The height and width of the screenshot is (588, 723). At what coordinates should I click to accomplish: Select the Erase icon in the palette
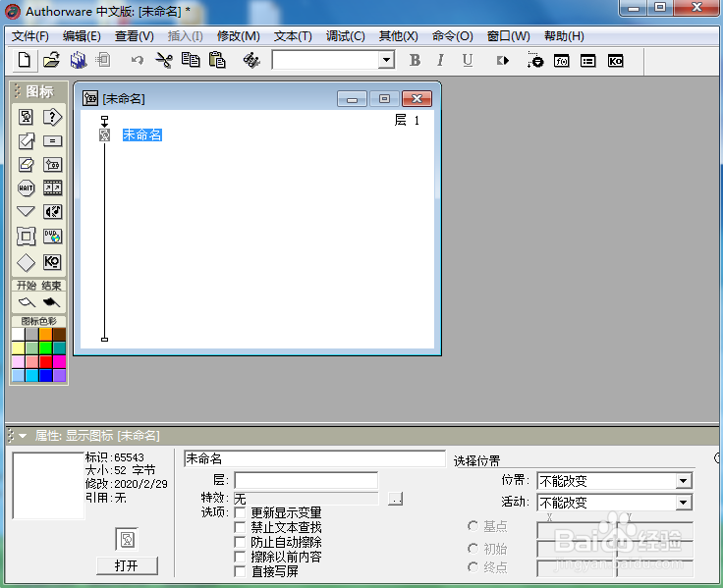click(26, 164)
